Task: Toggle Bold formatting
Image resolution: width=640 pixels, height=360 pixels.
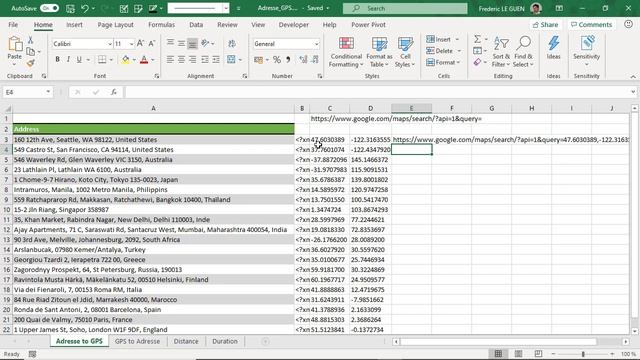Action: pos(57,60)
